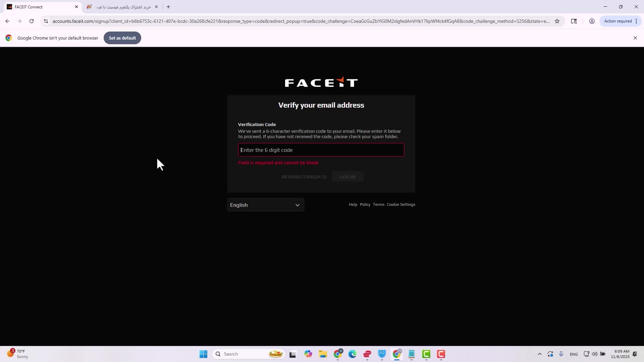The width and height of the screenshot is (644, 362).
Task: Click the browser back arrow
Action: pyautogui.click(x=7, y=21)
